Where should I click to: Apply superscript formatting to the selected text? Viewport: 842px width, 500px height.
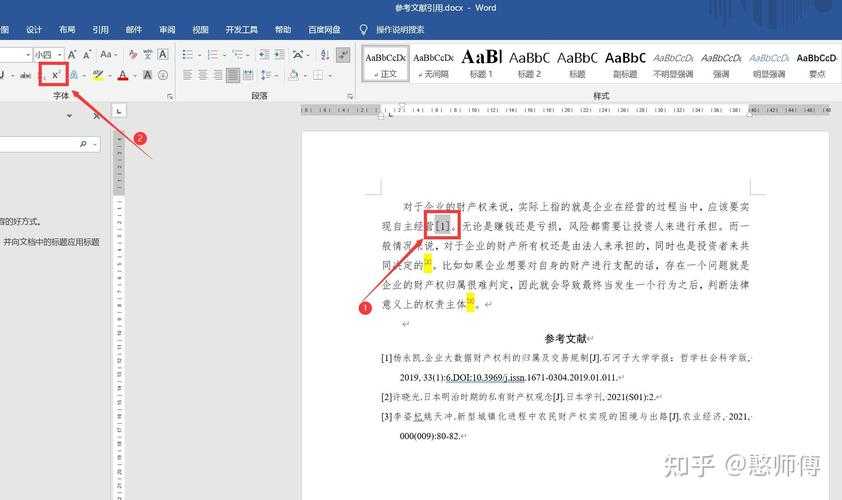click(56, 75)
